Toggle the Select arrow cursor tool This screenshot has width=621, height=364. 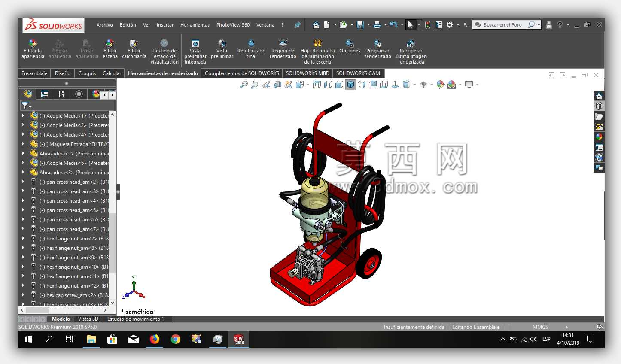pyautogui.click(x=411, y=25)
